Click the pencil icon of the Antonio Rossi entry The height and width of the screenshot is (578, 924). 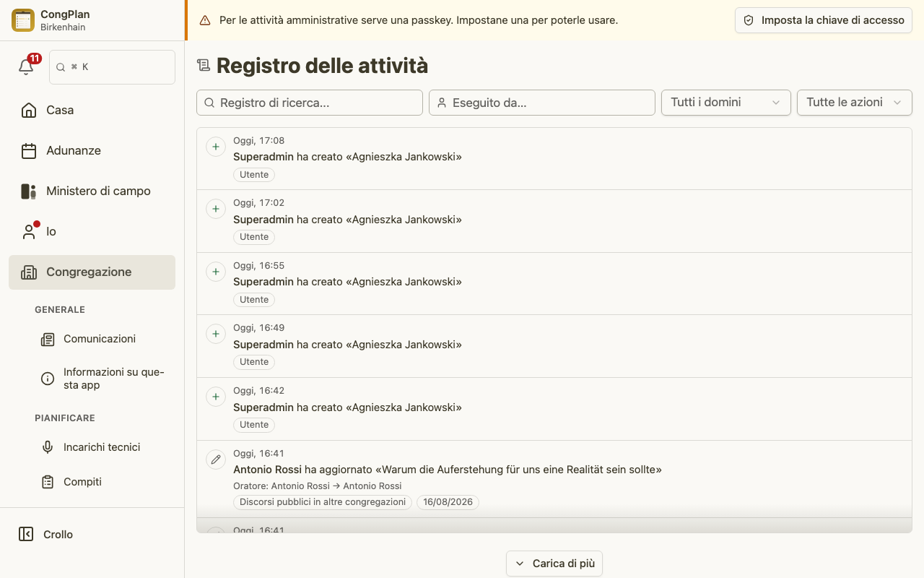coord(216,460)
